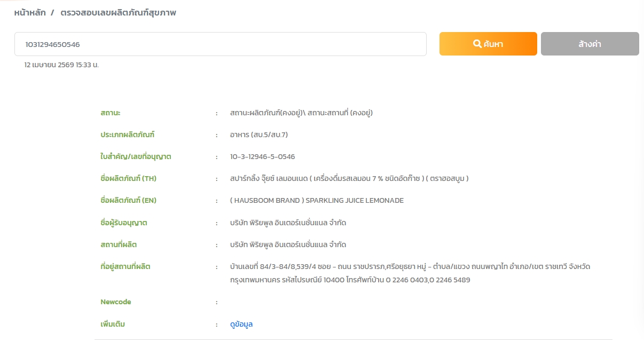The image size is (644, 340).
Task: Go to หน้าหลัก in the breadcrumb
Action: [29, 12]
